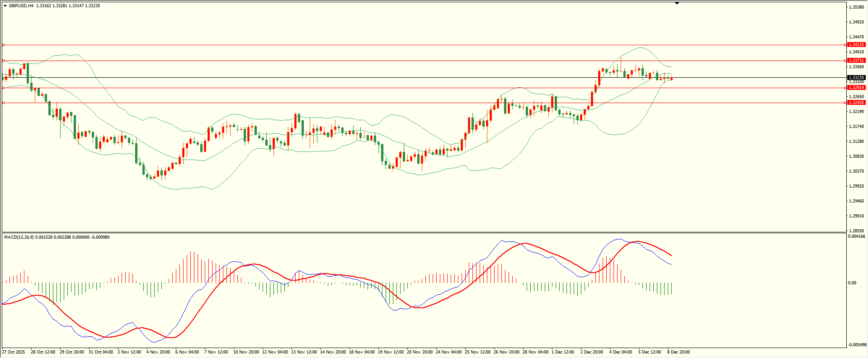The height and width of the screenshot is (358, 868).
Task: Click the red 1.32914 price label
Action: click(x=856, y=88)
